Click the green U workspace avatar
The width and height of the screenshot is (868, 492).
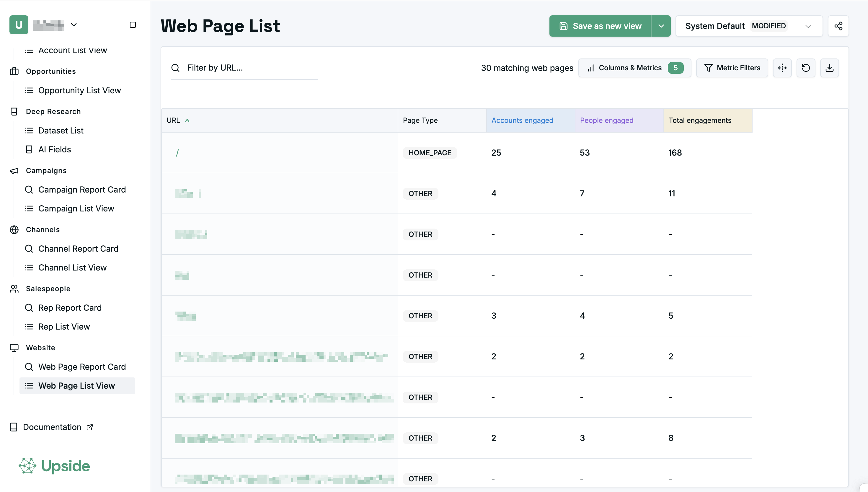click(19, 25)
